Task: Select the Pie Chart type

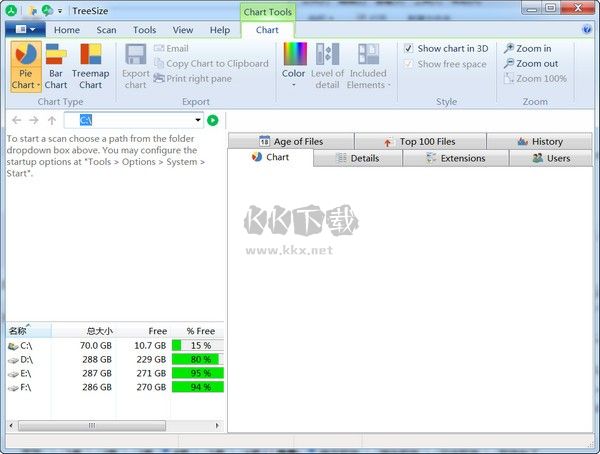Action: point(26,67)
